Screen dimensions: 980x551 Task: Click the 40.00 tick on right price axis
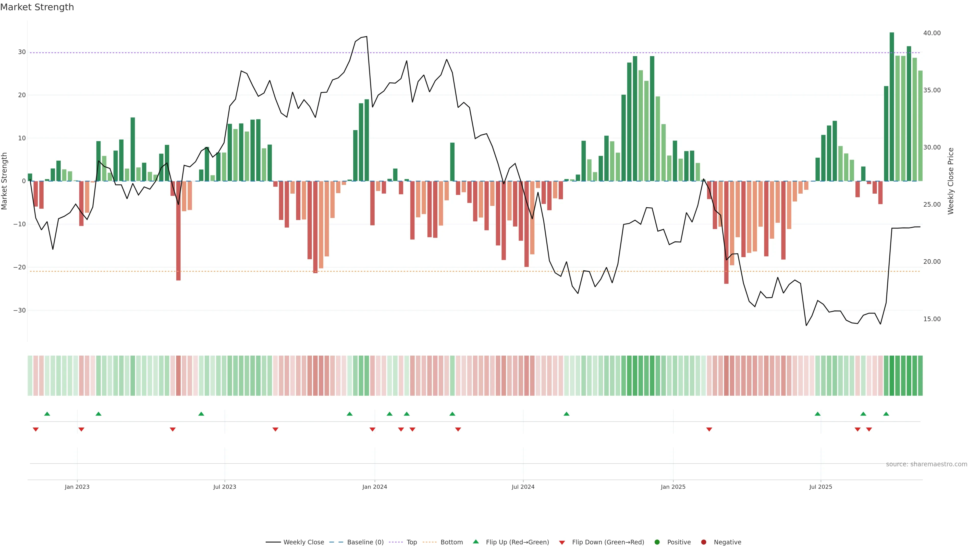[932, 33]
